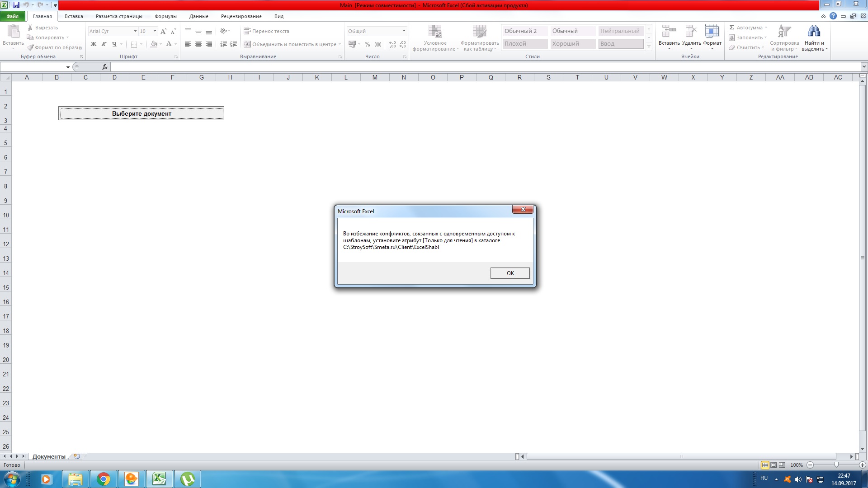
Task: Click the Name Box input field
Action: coord(33,67)
